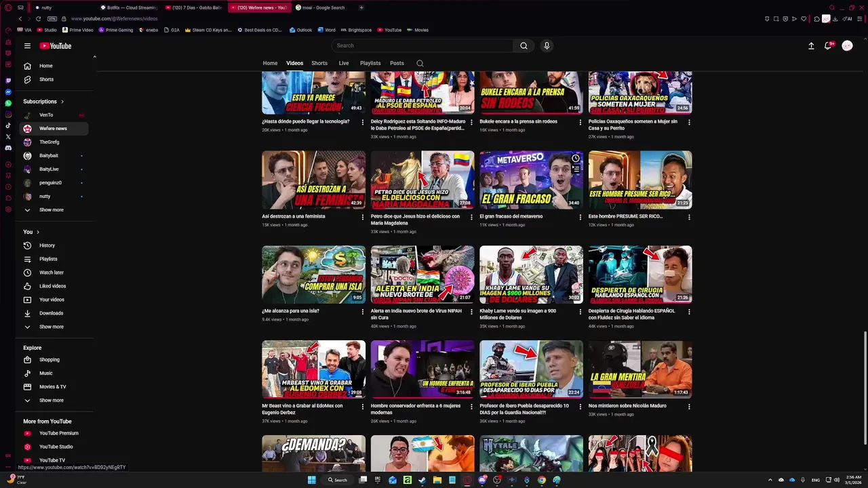Play 'Despierta de cirugía' thumbnail
868x488 pixels.
[x=640, y=274]
